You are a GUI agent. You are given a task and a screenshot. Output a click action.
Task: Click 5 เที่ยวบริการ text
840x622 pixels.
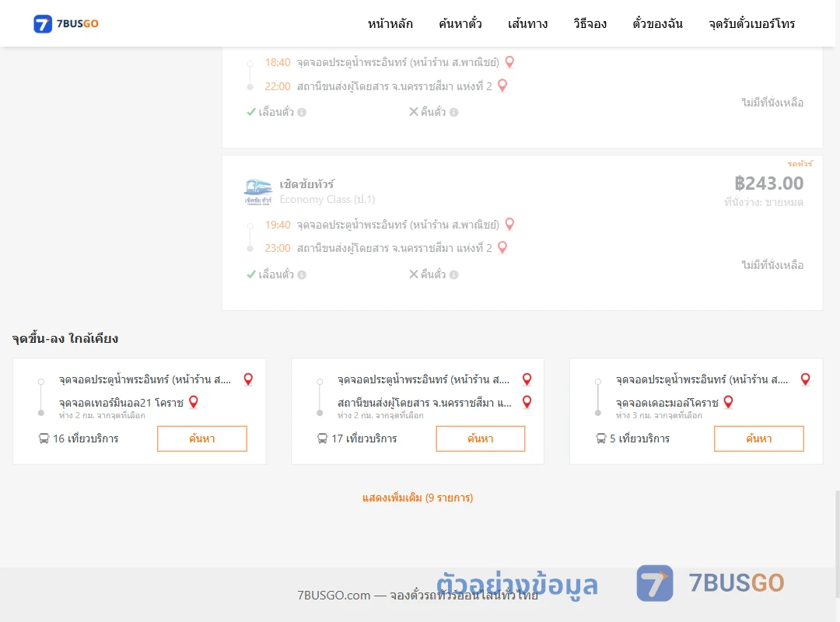coord(639,439)
